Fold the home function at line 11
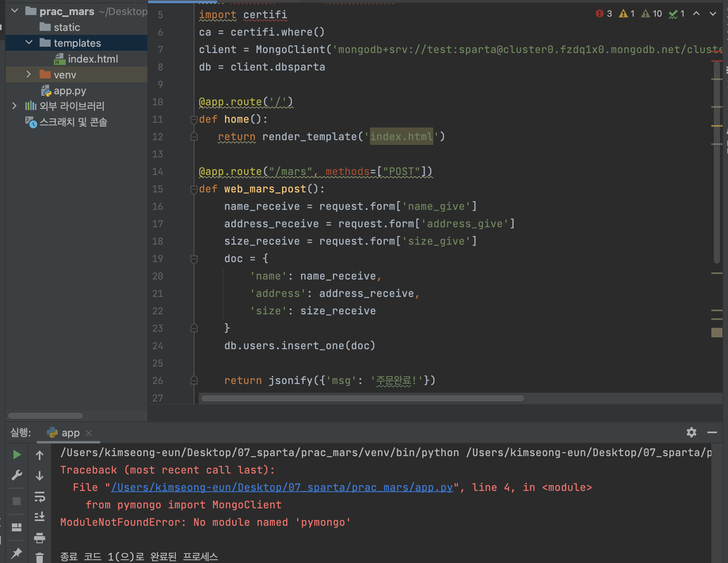The image size is (728, 563). 194,120
